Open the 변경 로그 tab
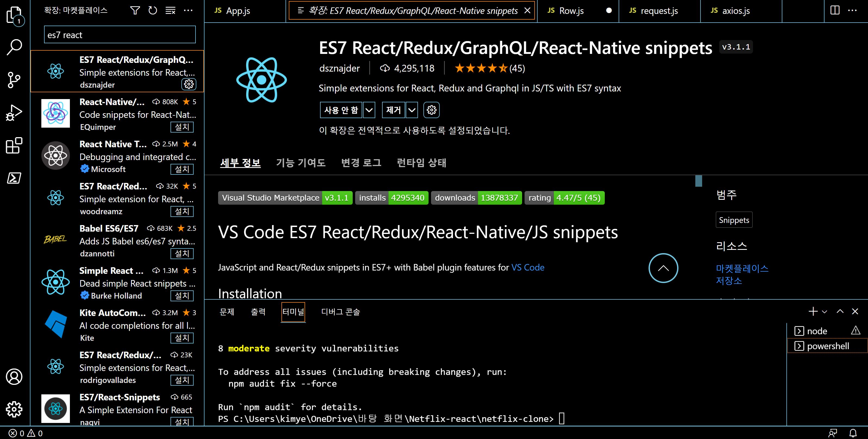The height and width of the screenshot is (439, 868). [x=361, y=163]
